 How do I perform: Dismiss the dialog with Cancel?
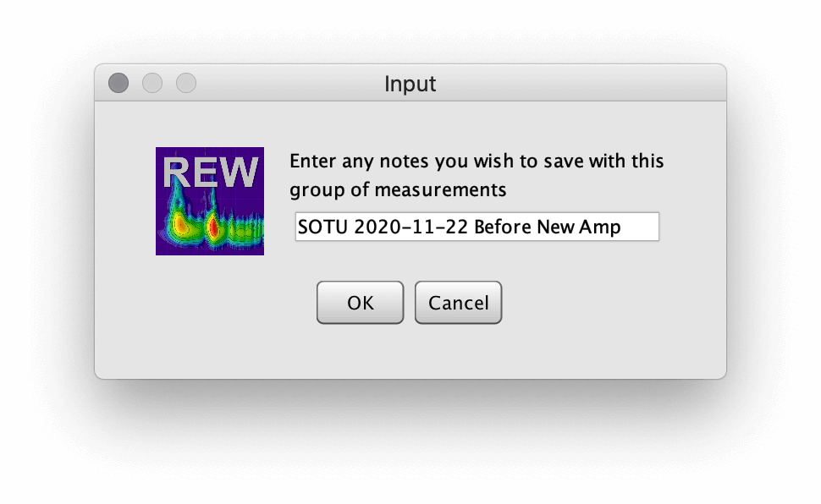pos(458,303)
